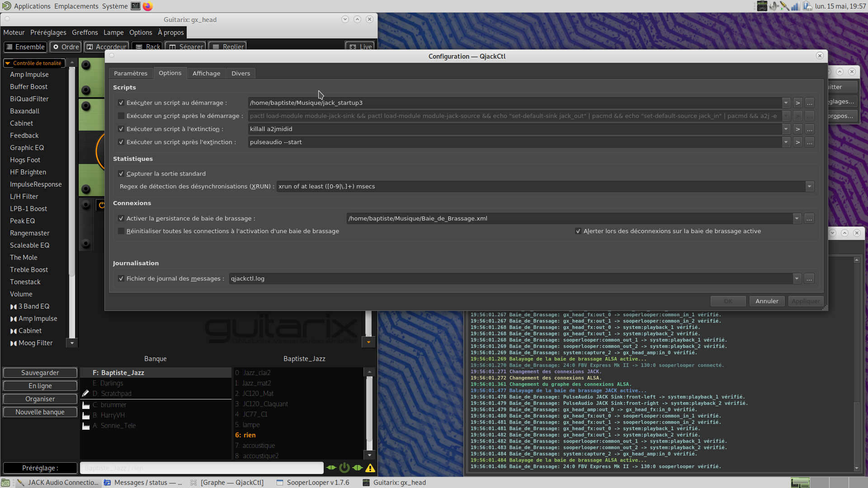Open the patchbay file path dropdown
This screenshot has width=868, height=488.
click(797, 219)
